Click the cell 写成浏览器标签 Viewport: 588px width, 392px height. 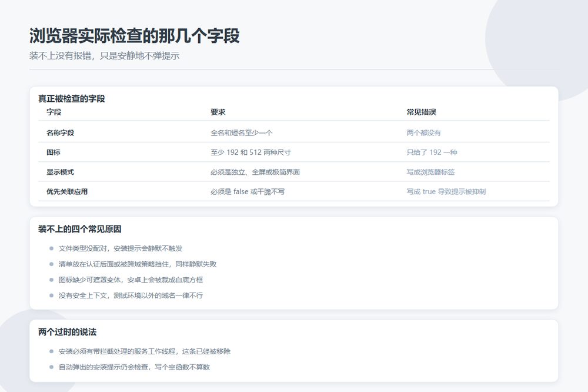[430, 172]
